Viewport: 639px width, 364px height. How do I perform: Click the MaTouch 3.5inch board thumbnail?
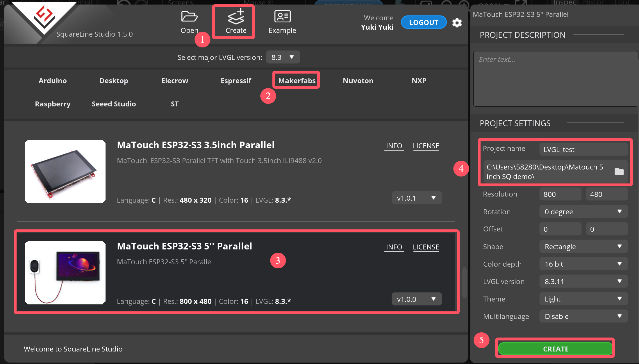(x=65, y=172)
